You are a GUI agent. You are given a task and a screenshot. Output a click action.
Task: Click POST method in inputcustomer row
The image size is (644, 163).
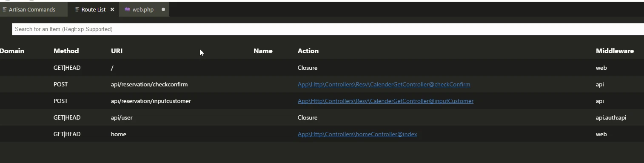(60, 101)
